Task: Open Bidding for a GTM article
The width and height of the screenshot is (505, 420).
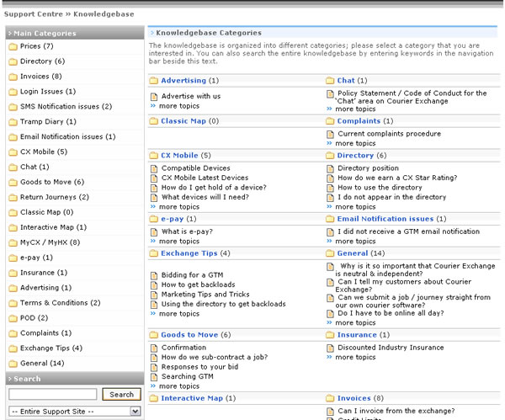Action: [x=192, y=275]
